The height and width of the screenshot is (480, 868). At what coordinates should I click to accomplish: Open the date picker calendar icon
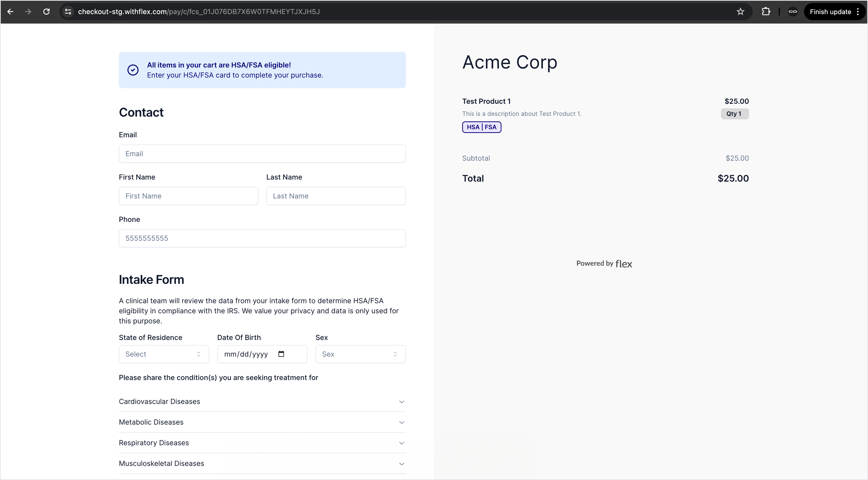(281, 354)
